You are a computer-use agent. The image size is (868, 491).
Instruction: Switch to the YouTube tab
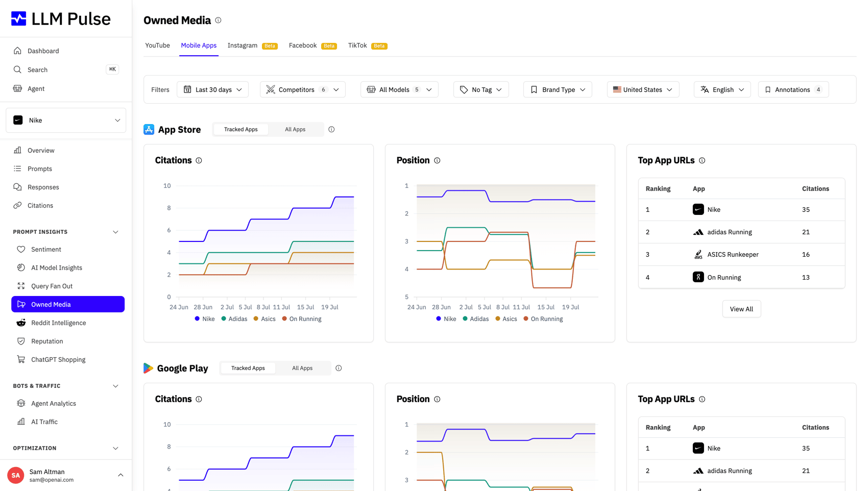(157, 45)
